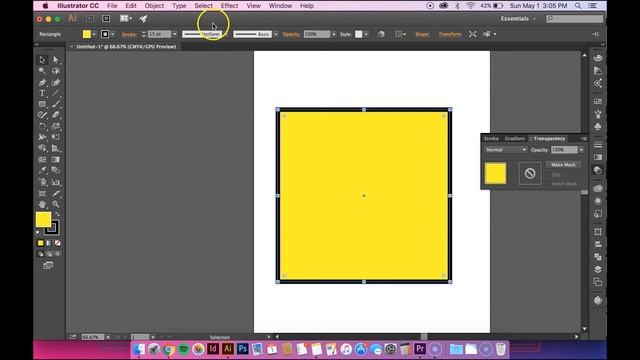Viewport: 640px width, 360px height.
Task: Open the stroke weight dropdown
Action: (x=175, y=34)
